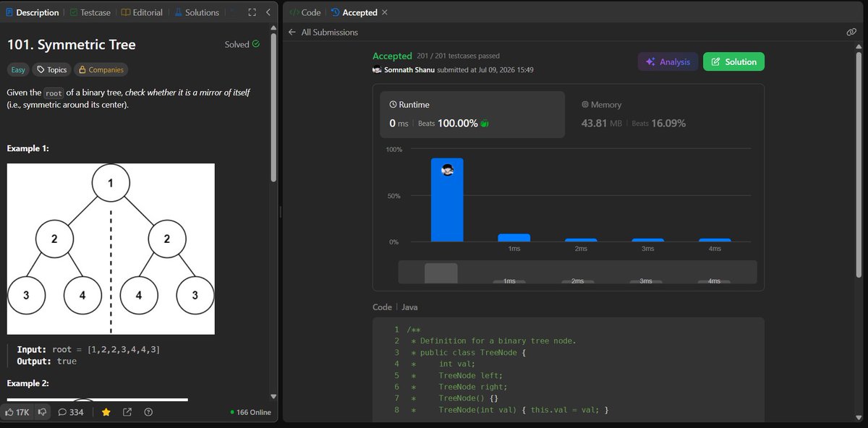Click the chip icon next to Memory

point(585,105)
